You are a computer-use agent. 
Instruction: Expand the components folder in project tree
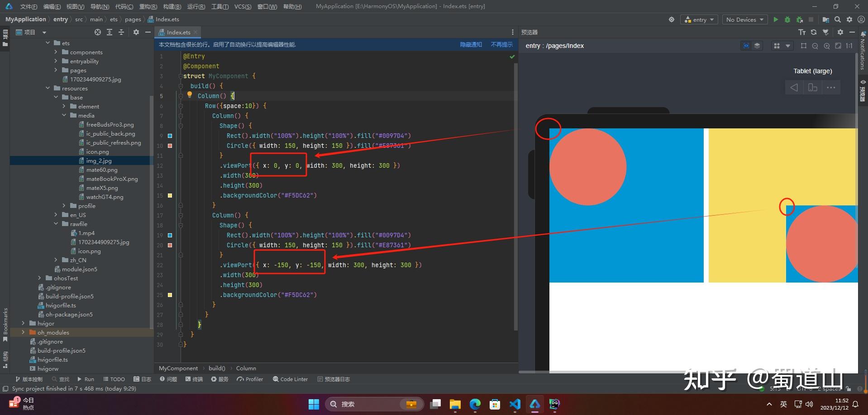[56, 52]
